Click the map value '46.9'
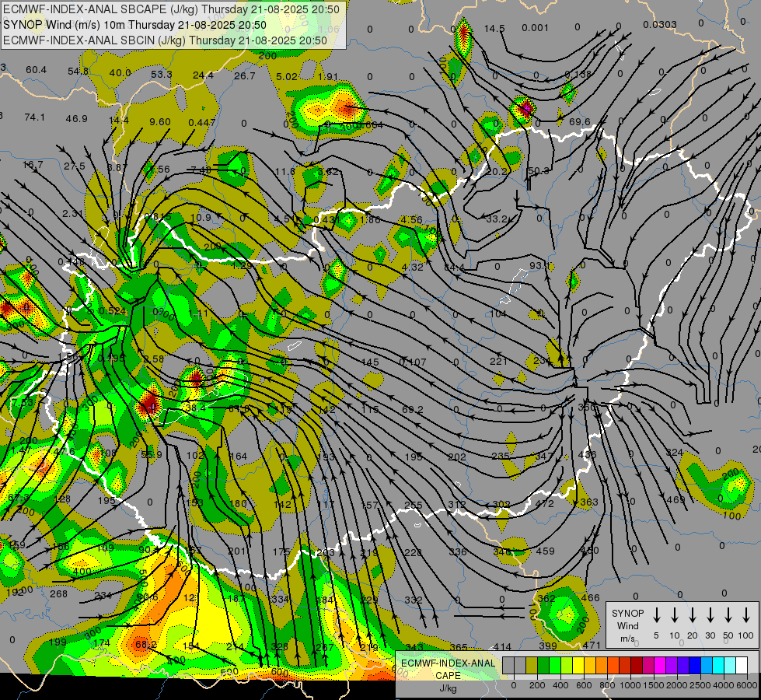Viewport: 761px width, 700px height. [x=77, y=119]
